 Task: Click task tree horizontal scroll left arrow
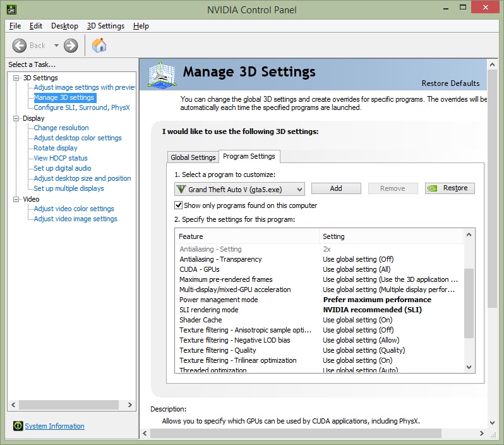13,405
